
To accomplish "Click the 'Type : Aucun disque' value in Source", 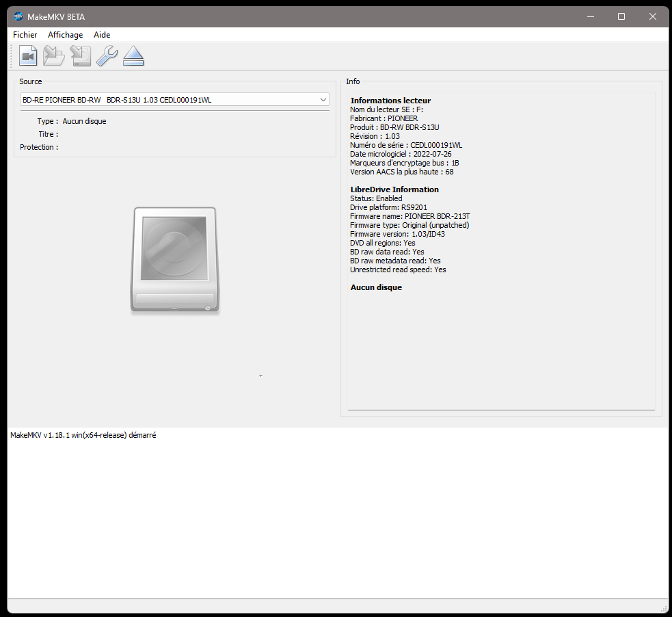I will tap(84, 121).
